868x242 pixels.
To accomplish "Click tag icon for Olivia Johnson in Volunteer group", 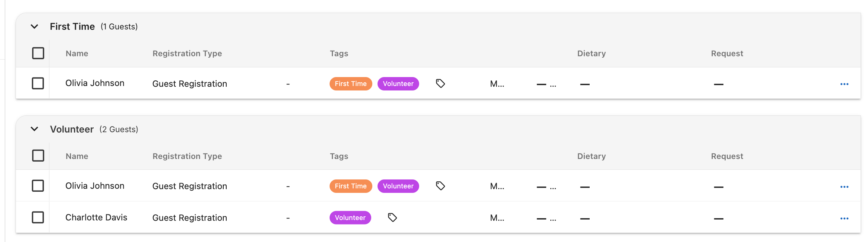I will tap(440, 186).
